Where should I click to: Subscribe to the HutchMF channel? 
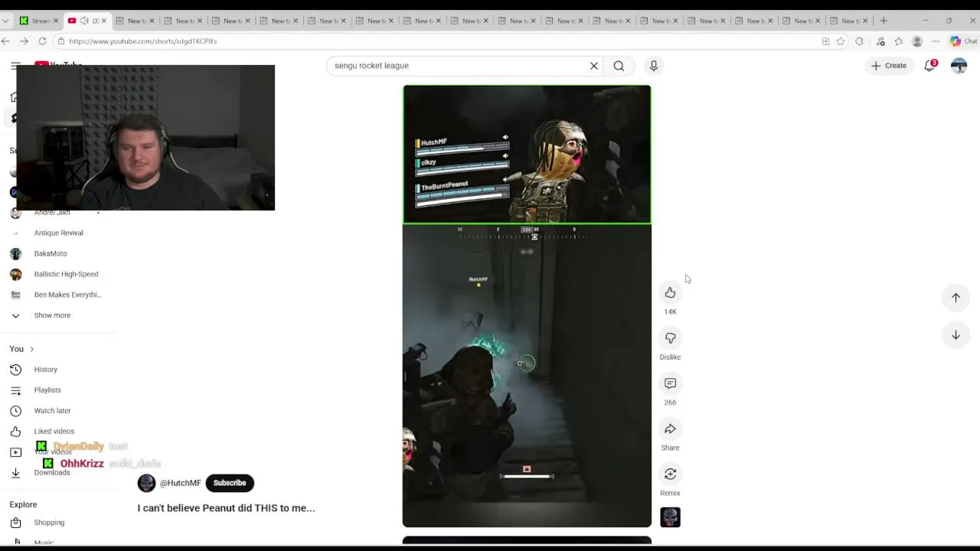[230, 483]
